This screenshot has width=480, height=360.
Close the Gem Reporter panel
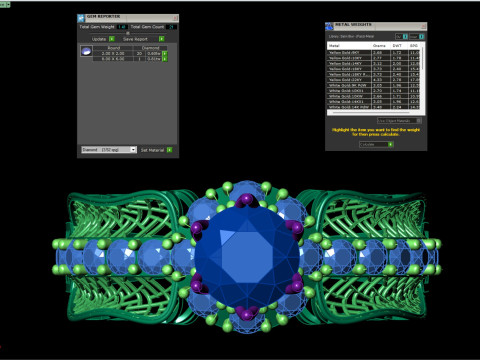(175, 18)
